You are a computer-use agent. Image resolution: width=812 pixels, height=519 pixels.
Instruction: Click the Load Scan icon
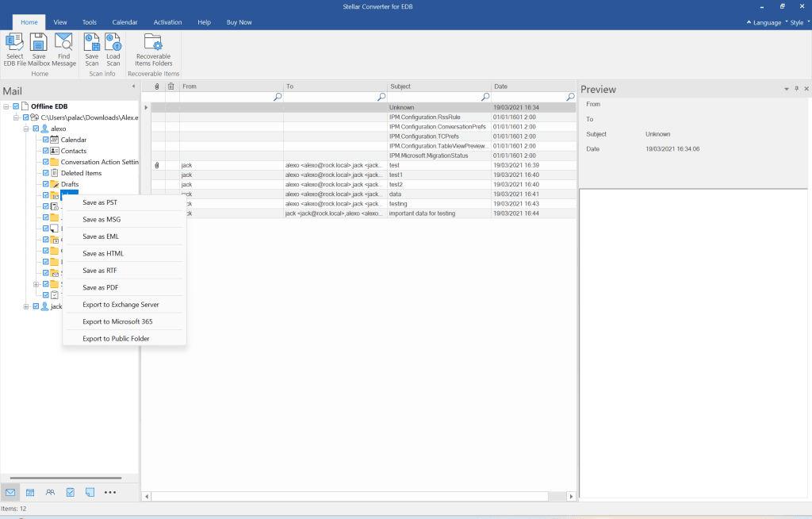[x=113, y=43]
